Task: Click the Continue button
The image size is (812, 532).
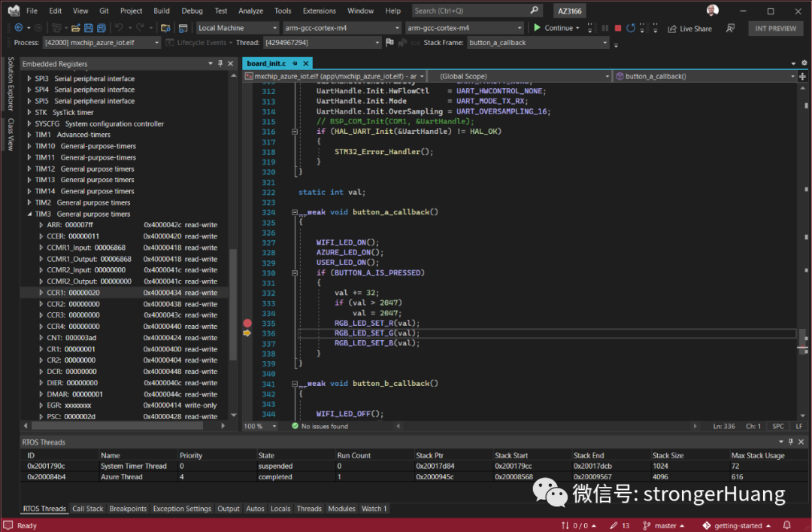Action: coord(553,28)
